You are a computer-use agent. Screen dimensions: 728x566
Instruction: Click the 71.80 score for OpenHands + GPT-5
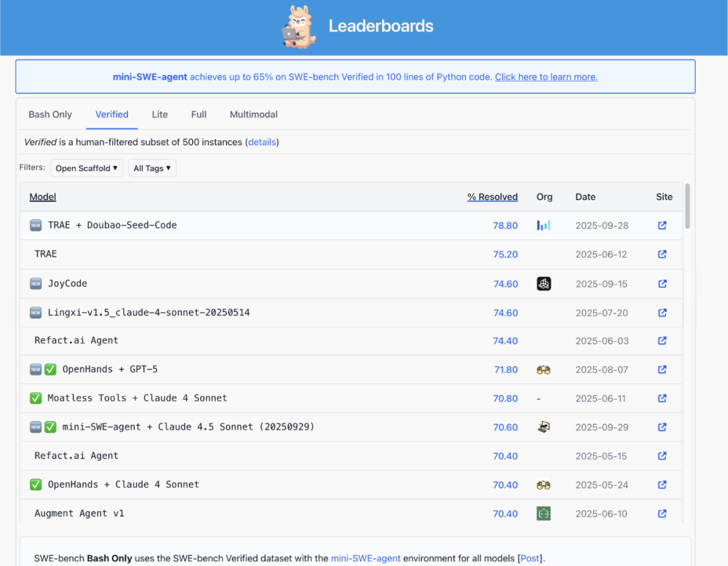tap(506, 370)
